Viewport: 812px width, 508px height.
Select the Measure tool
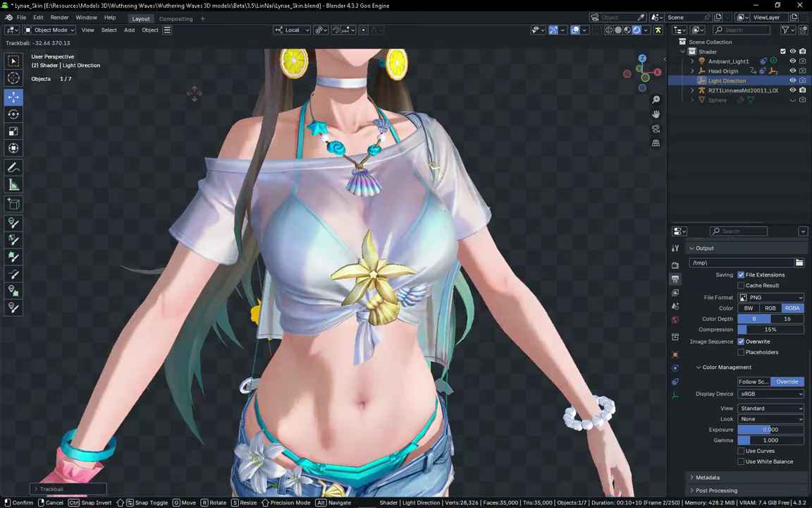point(13,185)
